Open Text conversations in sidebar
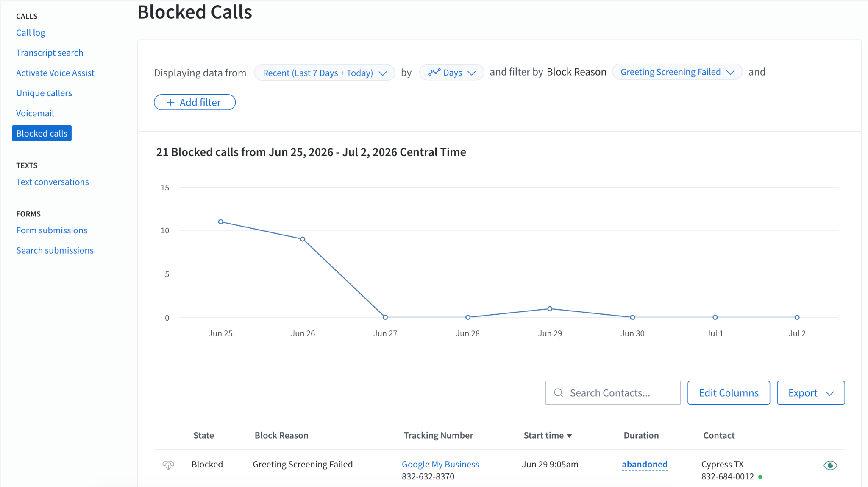 click(x=53, y=182)
